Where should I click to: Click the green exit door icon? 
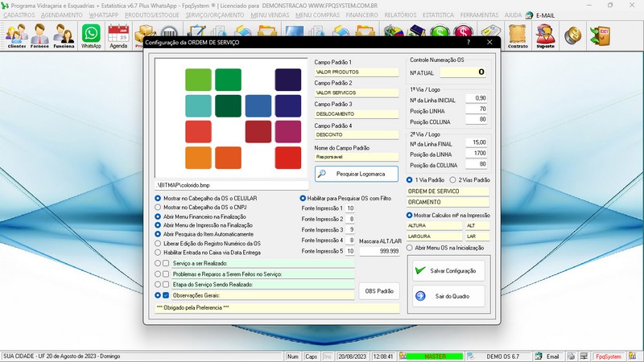point(599,35)
